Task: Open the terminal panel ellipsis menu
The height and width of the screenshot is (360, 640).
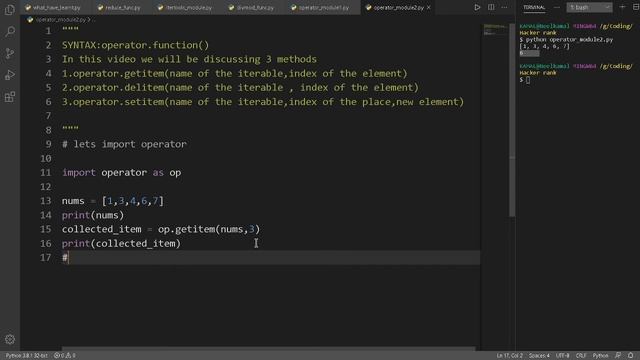Action: 556,7
